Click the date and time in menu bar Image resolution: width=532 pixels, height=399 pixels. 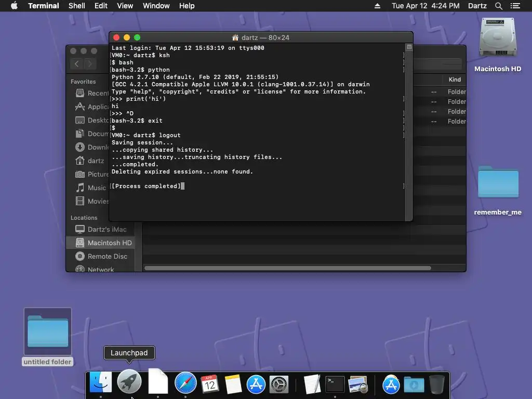[425, 6]
